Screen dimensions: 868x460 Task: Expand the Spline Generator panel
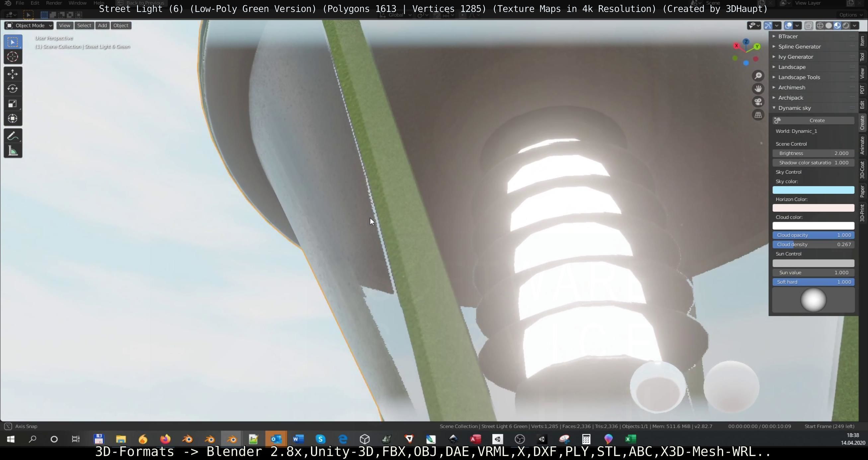click(x=814, y=46)
